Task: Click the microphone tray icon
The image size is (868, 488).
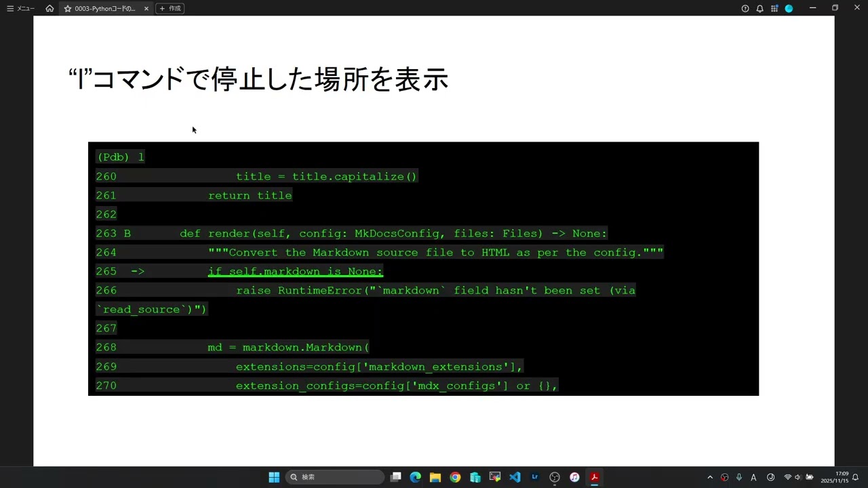Action: click(739, 477)
